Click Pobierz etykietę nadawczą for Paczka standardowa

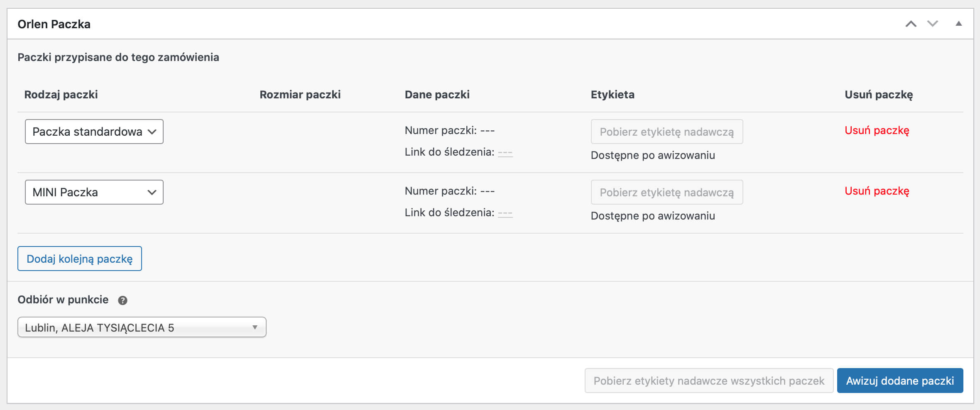click(x=667, y=132)
